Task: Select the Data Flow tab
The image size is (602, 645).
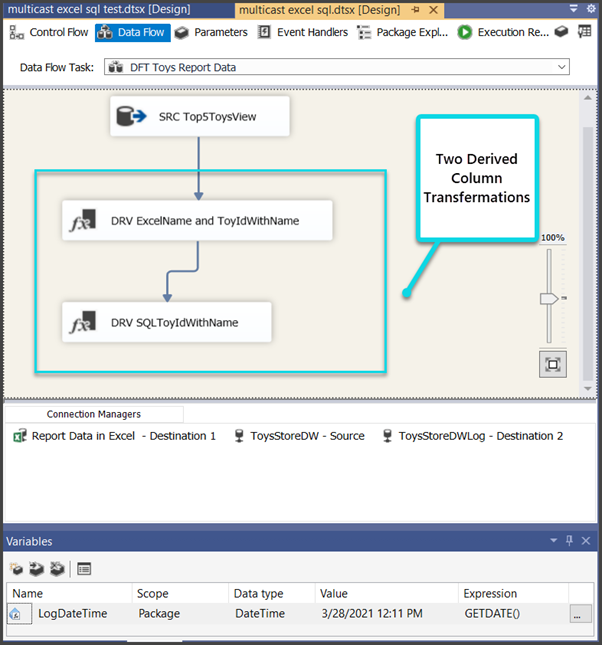Action: [x=132, y=32]
